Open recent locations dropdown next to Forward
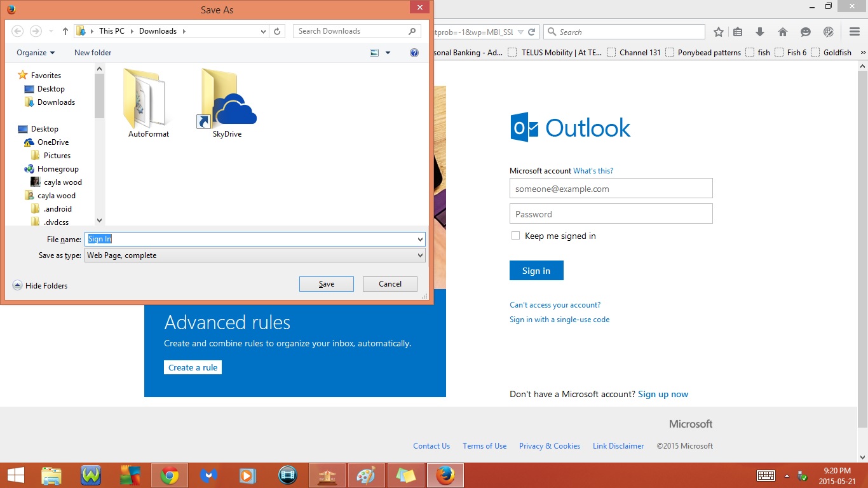Viewport: 868px width, 488px height. 51,31
